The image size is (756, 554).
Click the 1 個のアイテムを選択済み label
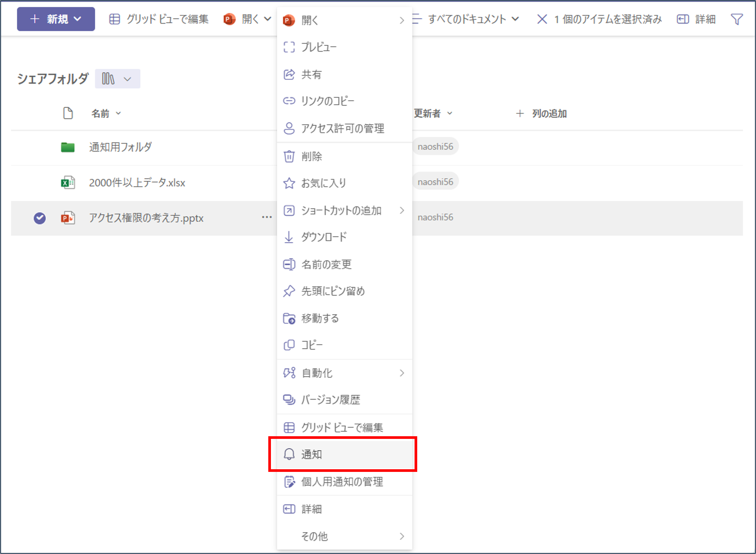608,19
